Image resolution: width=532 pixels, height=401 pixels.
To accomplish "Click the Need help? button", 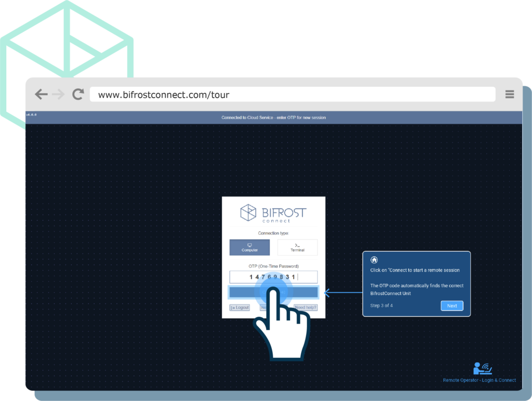I will pyautogui.click(x=305, y=307).
